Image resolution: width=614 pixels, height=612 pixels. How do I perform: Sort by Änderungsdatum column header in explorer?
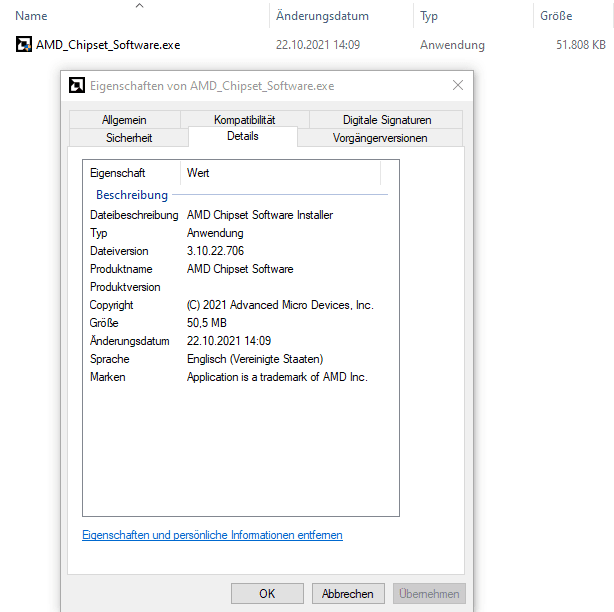322,16
